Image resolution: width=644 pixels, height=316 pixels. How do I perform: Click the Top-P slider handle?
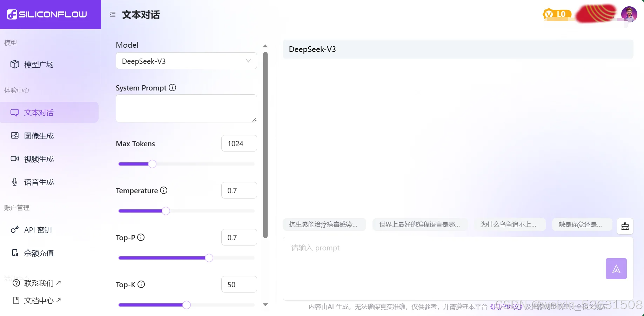point(209,258)
